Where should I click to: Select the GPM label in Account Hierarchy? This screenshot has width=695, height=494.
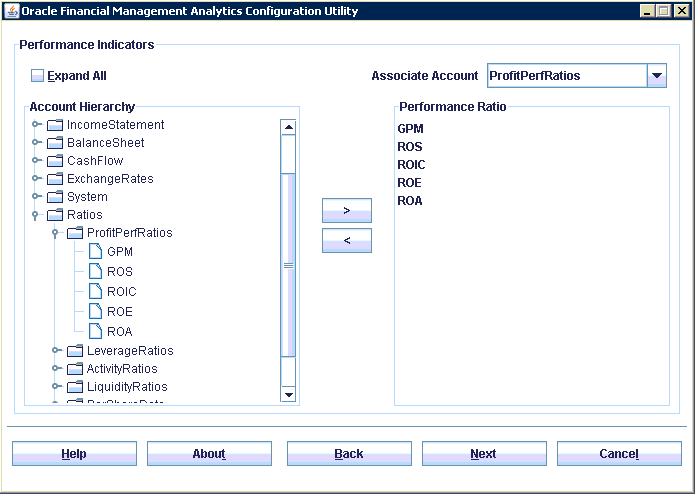tap(120, 252)
